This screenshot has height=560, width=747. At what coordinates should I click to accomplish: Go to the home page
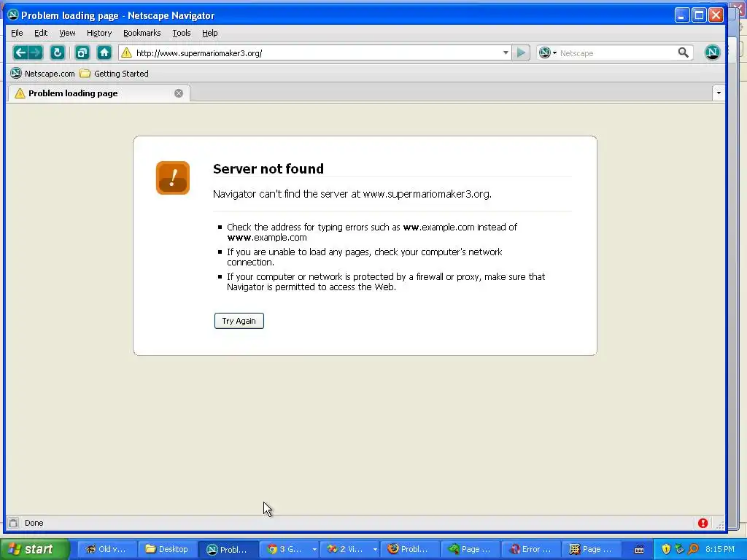104,52
